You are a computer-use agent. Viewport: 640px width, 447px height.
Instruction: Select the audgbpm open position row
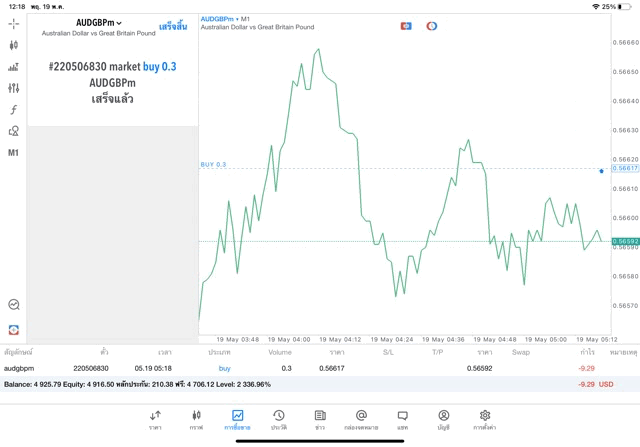tap(300, 368)
